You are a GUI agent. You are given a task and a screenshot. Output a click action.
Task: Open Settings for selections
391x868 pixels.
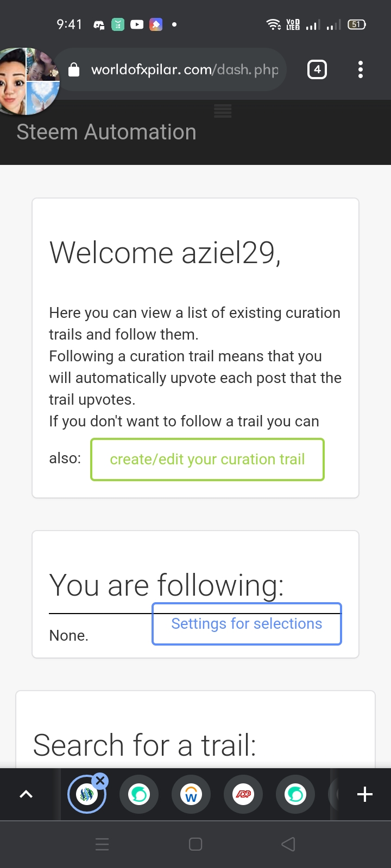pos(247,624)
